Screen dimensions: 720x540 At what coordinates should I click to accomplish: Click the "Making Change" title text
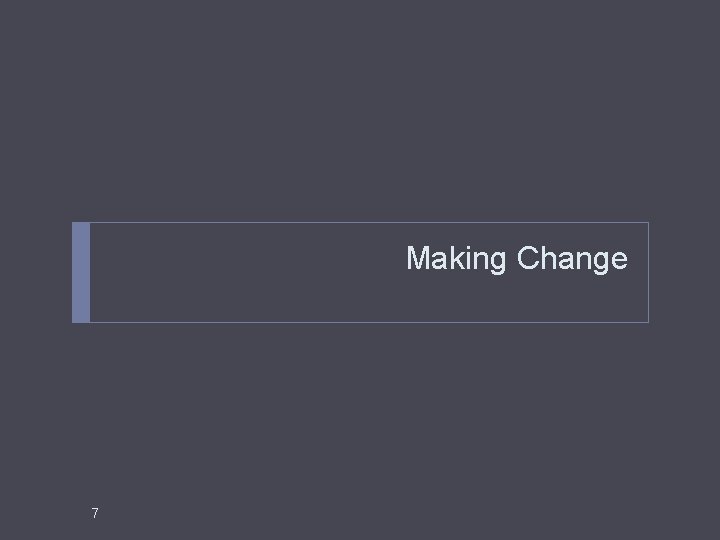517,259
